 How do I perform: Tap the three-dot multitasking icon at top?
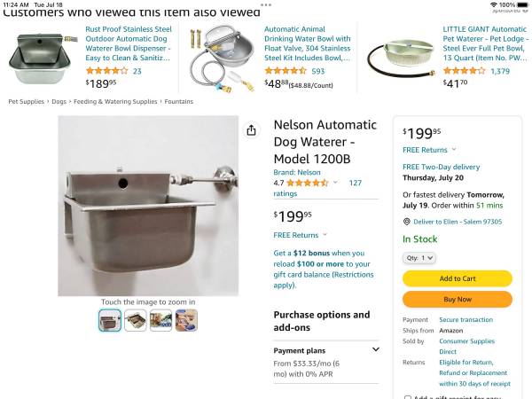pos(266,4)
